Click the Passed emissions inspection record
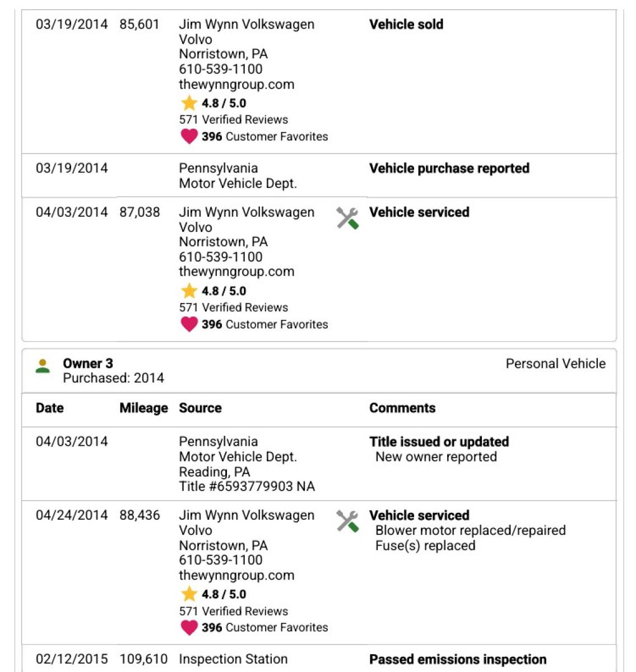The width and height of the screenshot is (636, 672). [319, 659]
